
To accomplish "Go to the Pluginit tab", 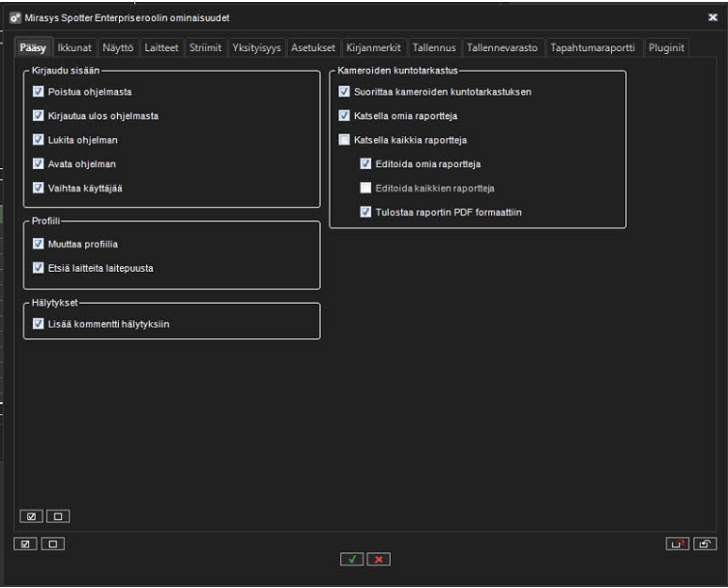I will (x=667, y=47).
